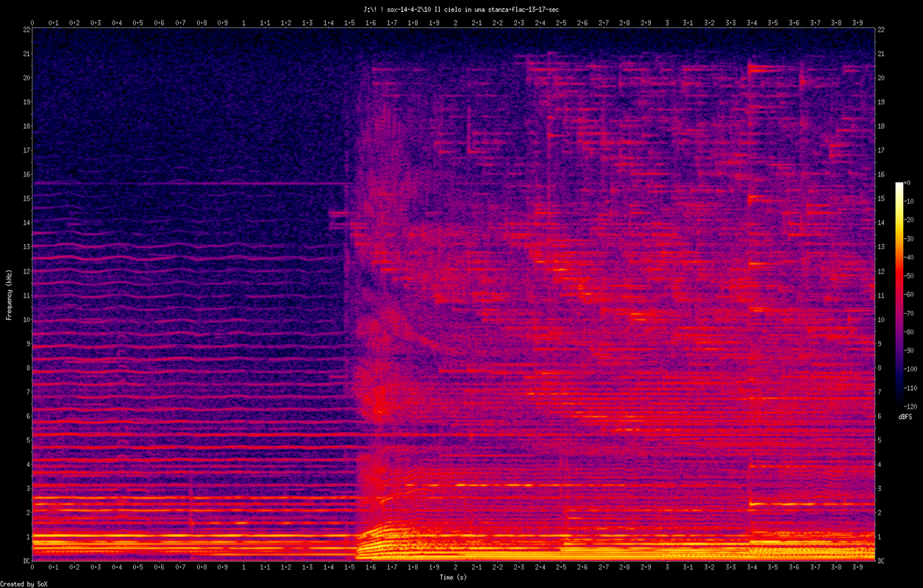Select the -60 tick on the dBFS scale
Viewport: 923px width, 588px height.
click(x=909, y=294)
